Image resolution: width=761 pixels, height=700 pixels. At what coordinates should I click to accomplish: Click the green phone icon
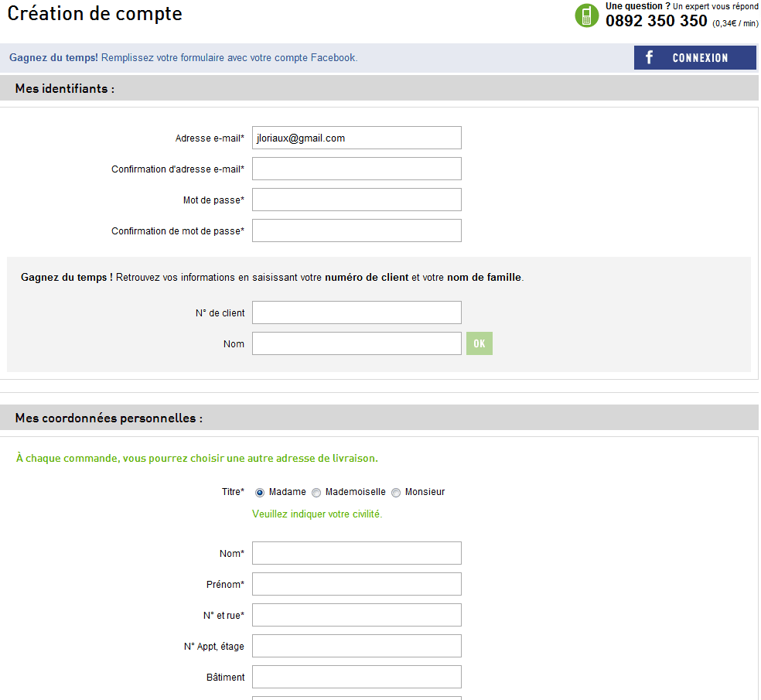tap(587, 15)
